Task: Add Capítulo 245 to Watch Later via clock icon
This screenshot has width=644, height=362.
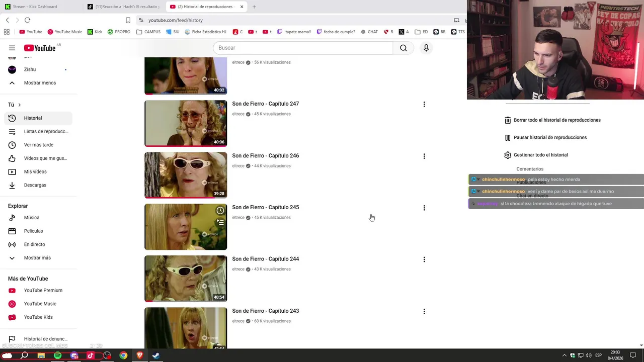Action: (x=220, y=211)
